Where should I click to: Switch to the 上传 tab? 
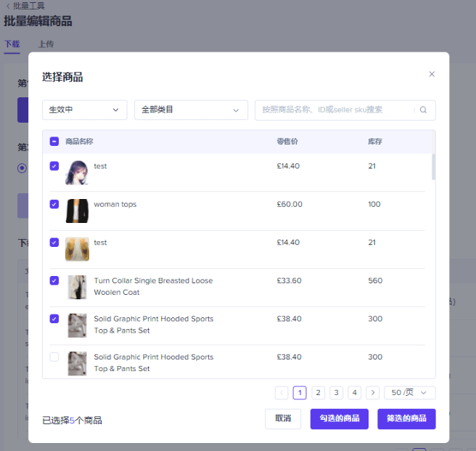(46, 44)
